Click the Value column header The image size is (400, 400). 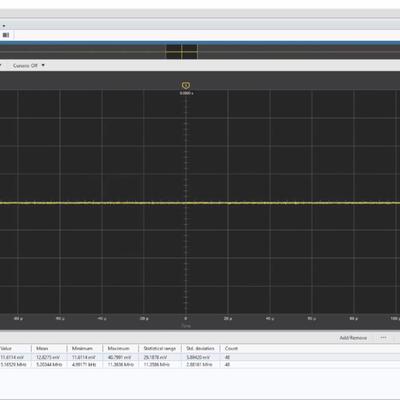6,348
